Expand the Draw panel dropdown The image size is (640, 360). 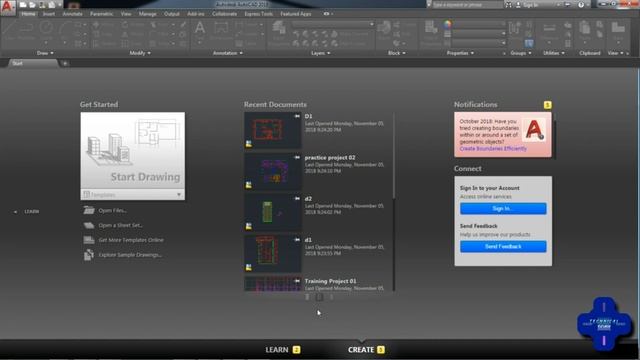[x=45, y=53]
